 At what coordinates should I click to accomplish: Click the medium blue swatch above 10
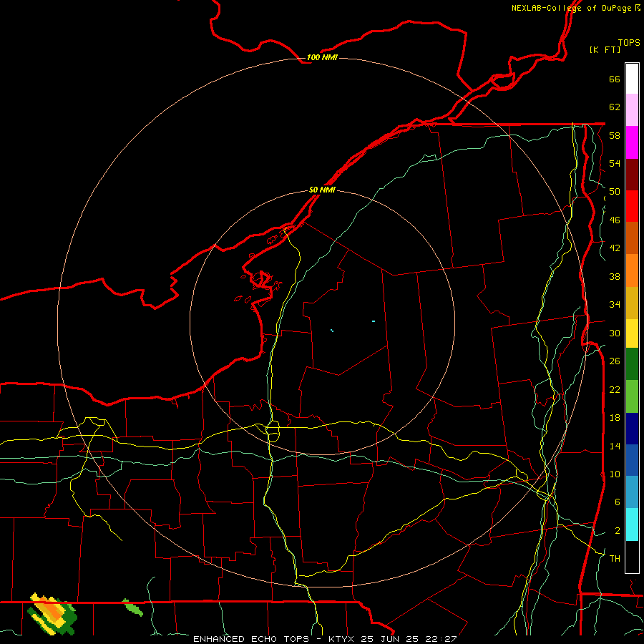(x=632, y=460)
